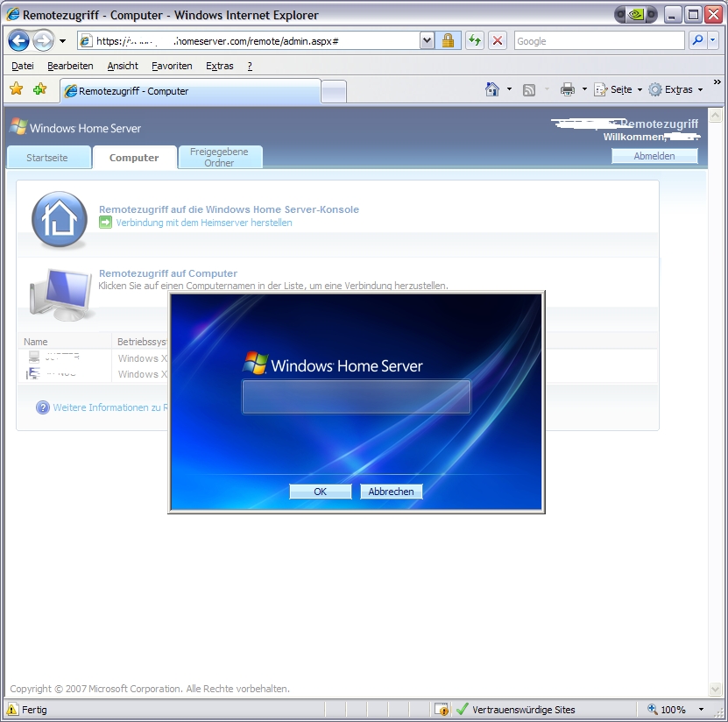Image resolution: width=728 pixels, height=722 pixels.
Task: Expand the Home button dropdown arrow
Action: [509, 89]
